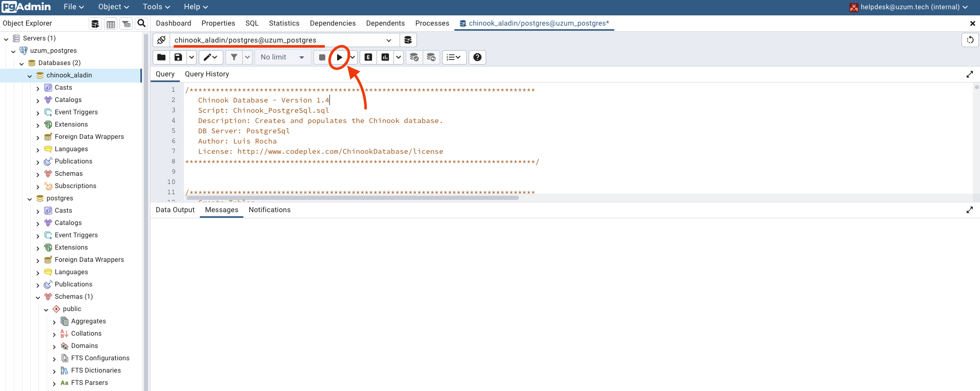Click the Explain (E) button

(x=368, y=57)
